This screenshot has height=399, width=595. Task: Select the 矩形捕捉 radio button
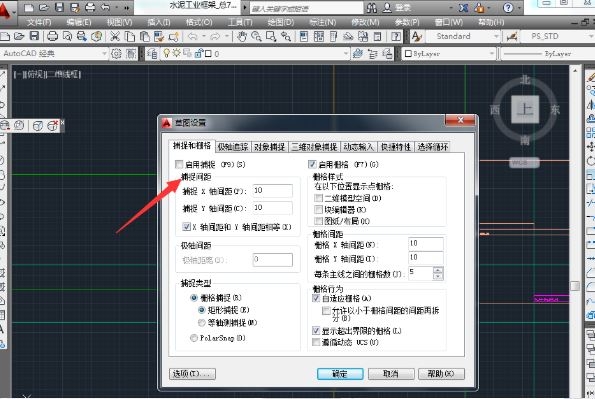click(x=202, y=310)
